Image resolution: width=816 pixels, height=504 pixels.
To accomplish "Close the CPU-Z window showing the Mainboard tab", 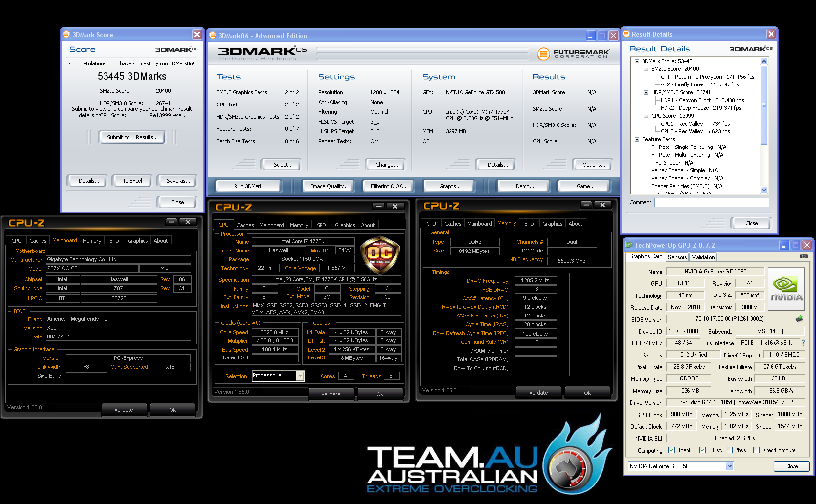I will 188,222.
